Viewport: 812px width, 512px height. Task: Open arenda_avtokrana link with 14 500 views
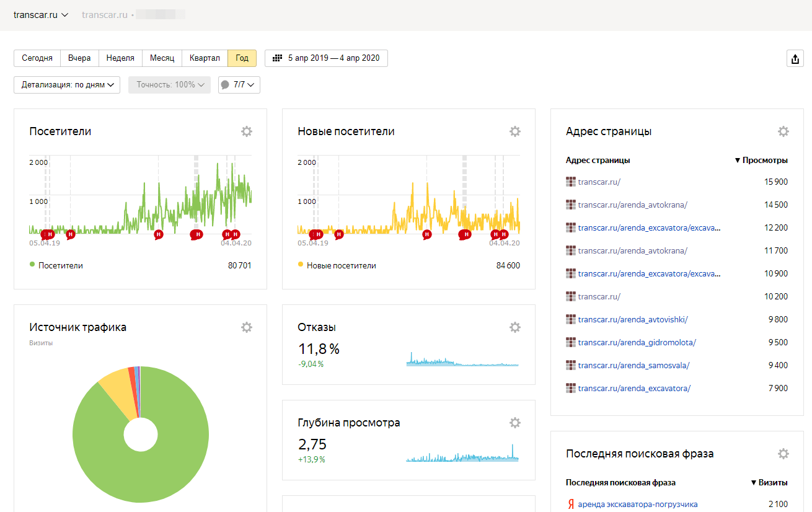click(x=633, y=205)
